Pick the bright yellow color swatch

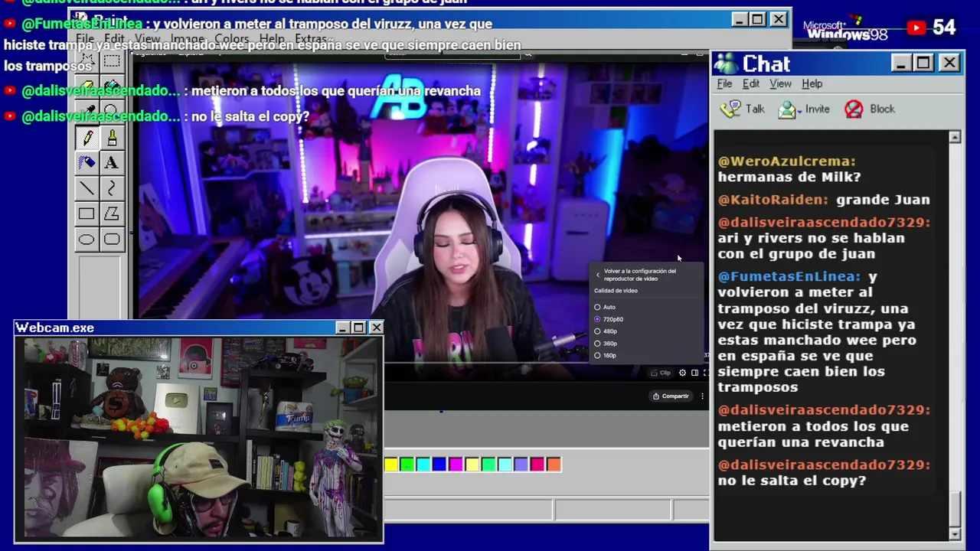click(391, 464)
